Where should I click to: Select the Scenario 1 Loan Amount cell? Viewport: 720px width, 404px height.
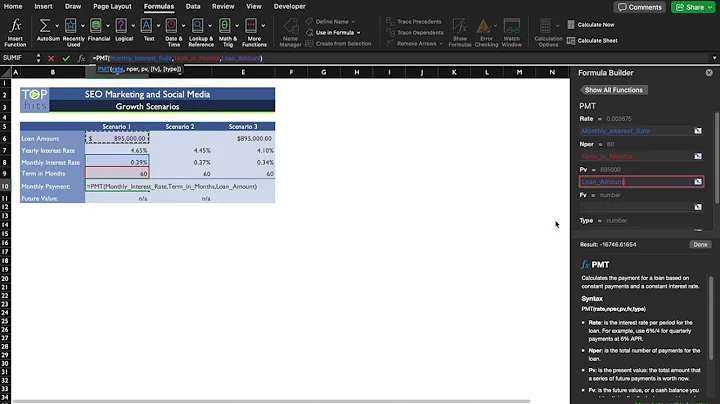click(117, 138)
